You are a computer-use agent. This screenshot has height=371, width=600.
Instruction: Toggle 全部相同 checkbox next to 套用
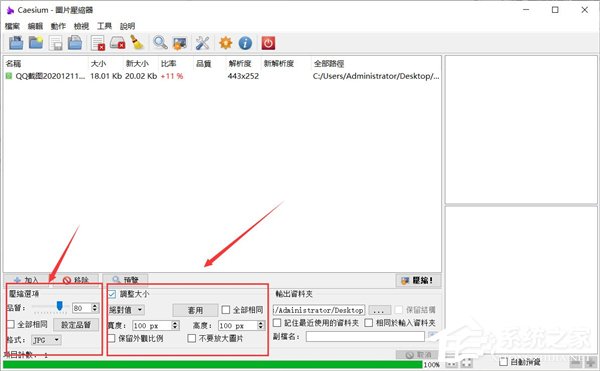coord(226,309)
